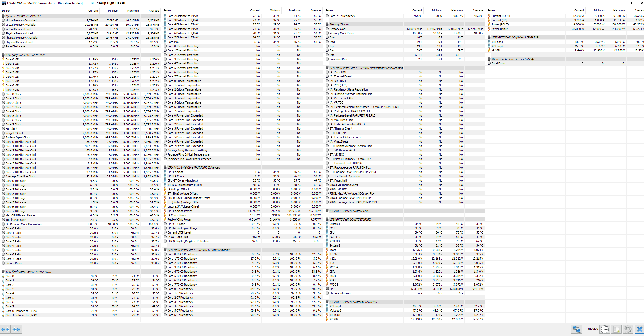Screen dimensions: 644x336
Task: Click chip icon of Performance Limit Reasons header
Action: [x=327, y=68]
